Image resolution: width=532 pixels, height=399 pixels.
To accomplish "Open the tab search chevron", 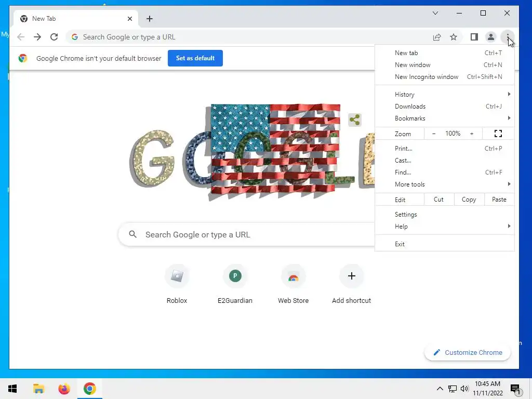I will (435, 13).
